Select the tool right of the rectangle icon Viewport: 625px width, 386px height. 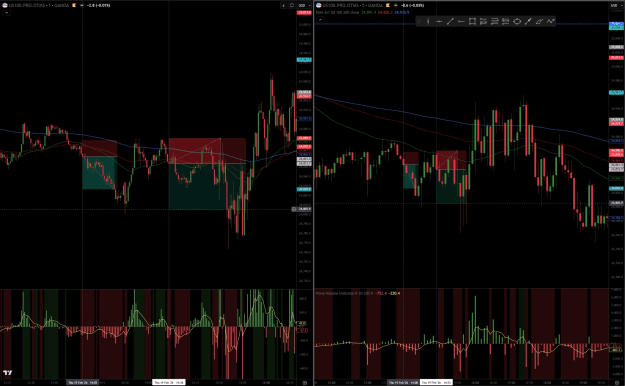pyautogui.click(x=483, y=22)
